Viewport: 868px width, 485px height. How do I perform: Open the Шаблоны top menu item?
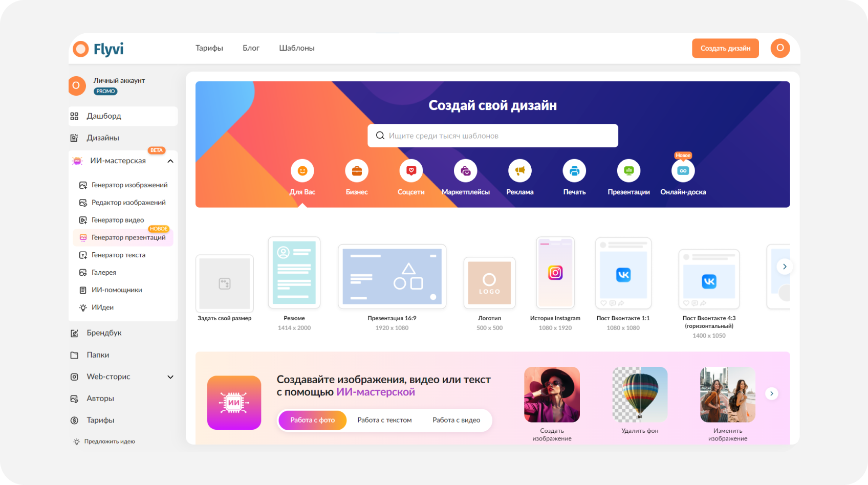point(297,48)
